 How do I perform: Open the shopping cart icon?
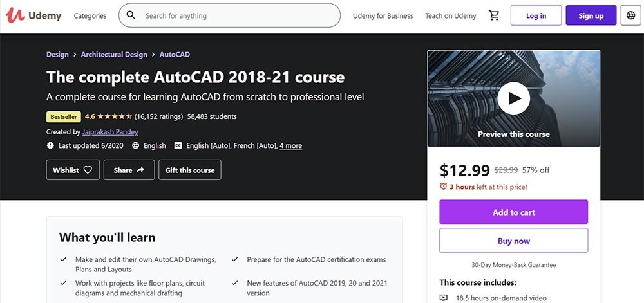pos(494,15)
